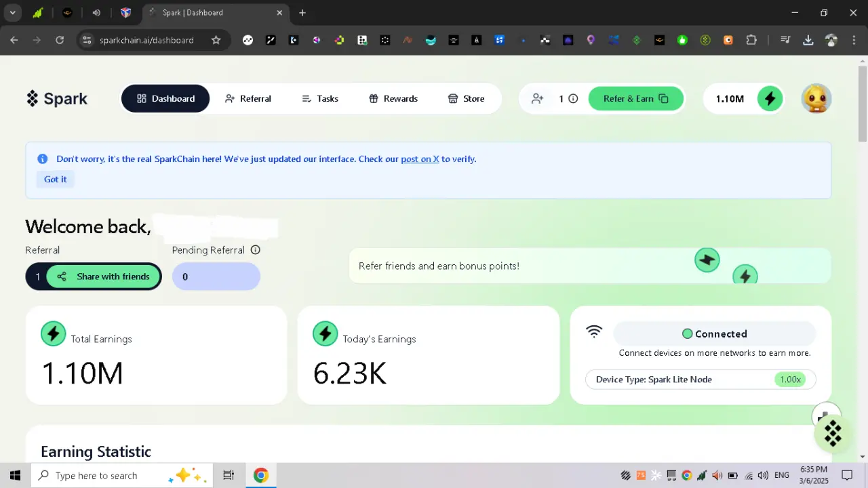The height and width of the screenshot is (488, 868).
Task: Close the Spark | Dashboard tab
Action: click(x=279, y=13)
